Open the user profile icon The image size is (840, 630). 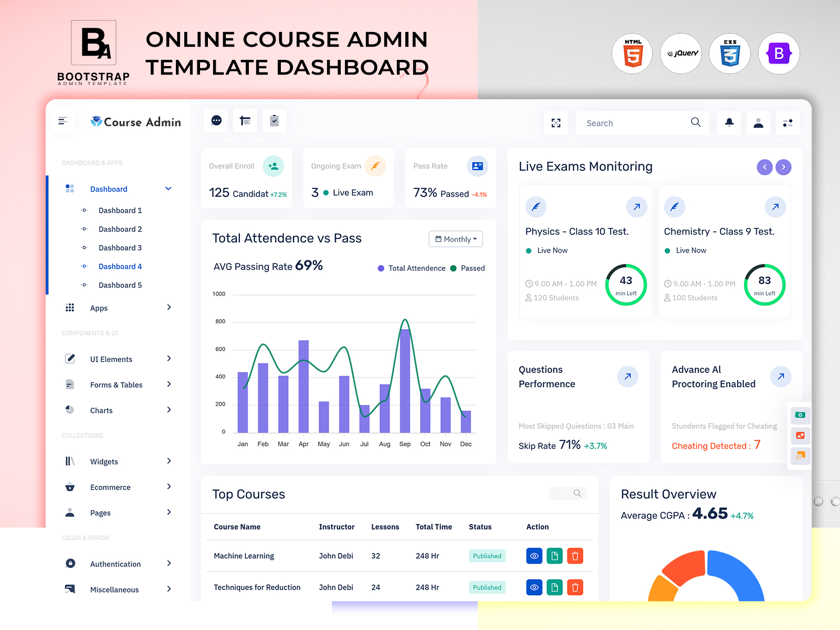click(x=759, y=123)
